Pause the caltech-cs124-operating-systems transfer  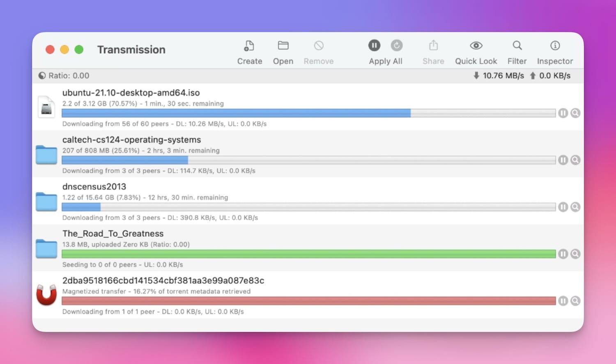point(563,160)
